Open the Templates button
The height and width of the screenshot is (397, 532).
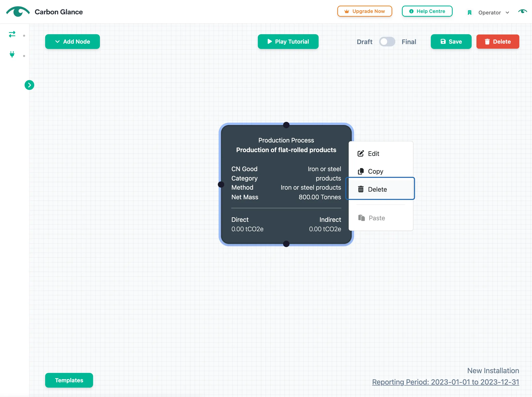(x=69, y=380)
